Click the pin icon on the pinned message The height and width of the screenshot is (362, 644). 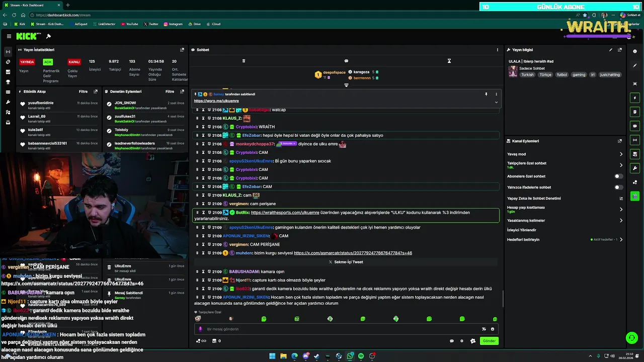coord(486,94)
